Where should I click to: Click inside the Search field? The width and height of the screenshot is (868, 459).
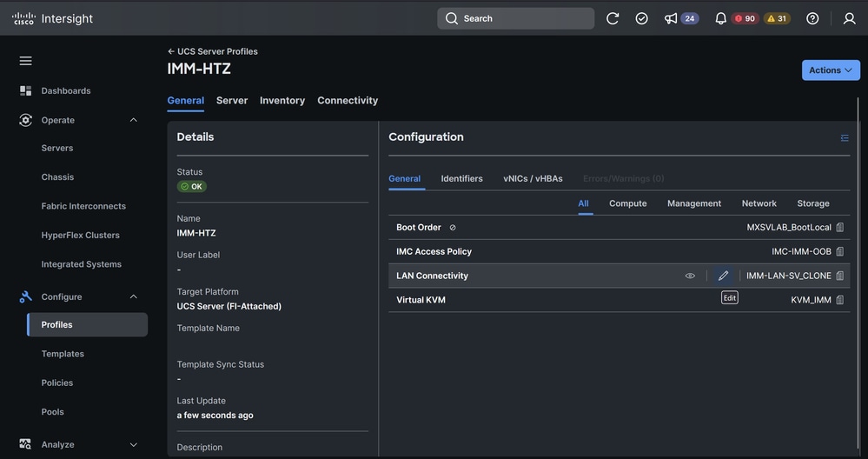click(516, 18)
